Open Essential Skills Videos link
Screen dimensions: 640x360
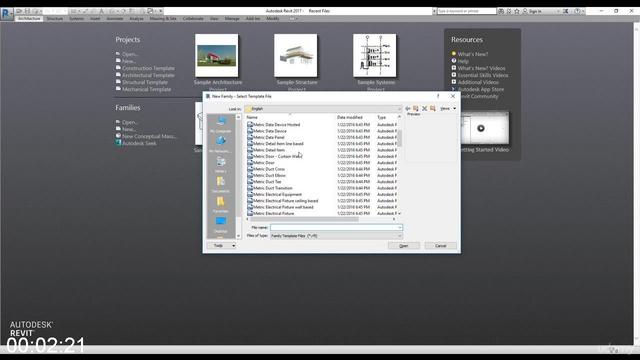coord(483,75)
